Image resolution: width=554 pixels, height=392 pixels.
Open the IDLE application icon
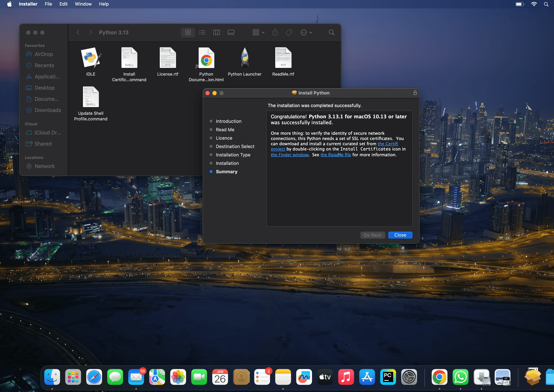pos(91,58)
